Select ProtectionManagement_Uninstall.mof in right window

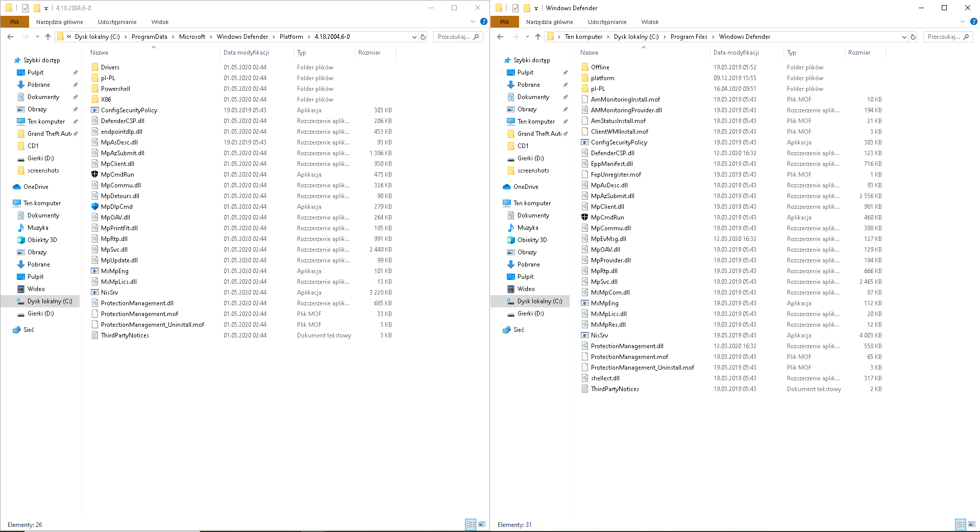click(x=643, y=368)
